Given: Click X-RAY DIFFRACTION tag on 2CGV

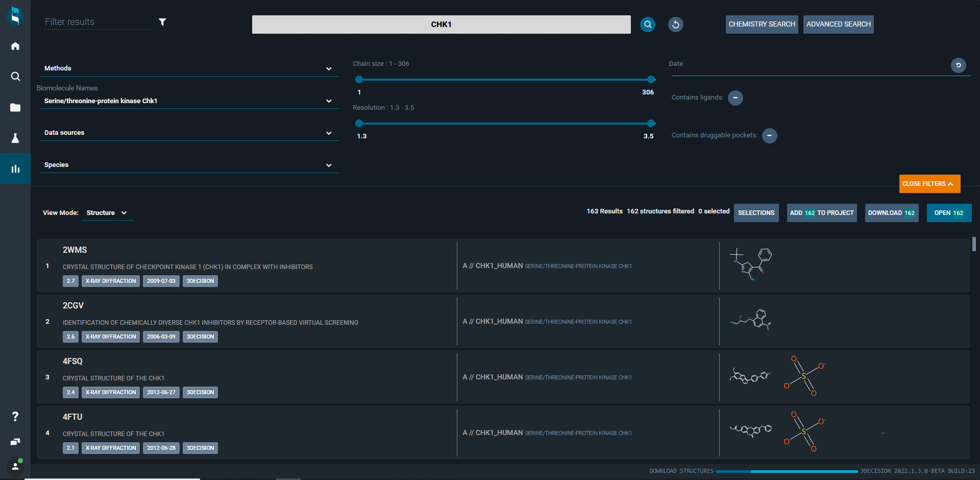Looking at the screenshot, I should pos(111,337).
